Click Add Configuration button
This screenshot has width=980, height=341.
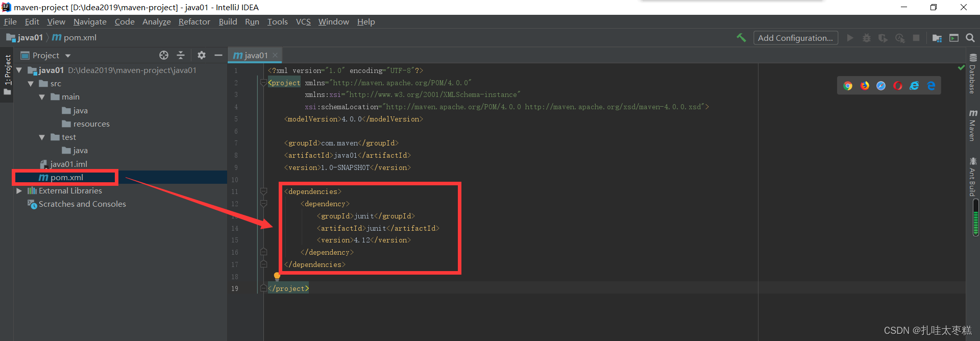795,38
